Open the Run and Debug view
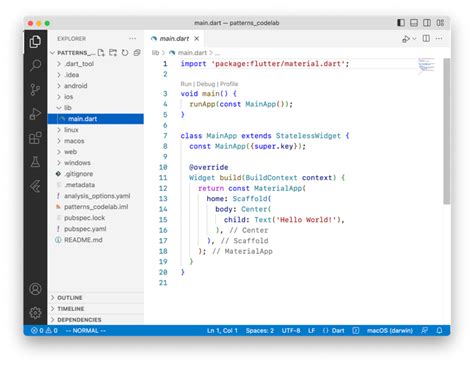This screenshot has height=367, width=474. [35, 114]
